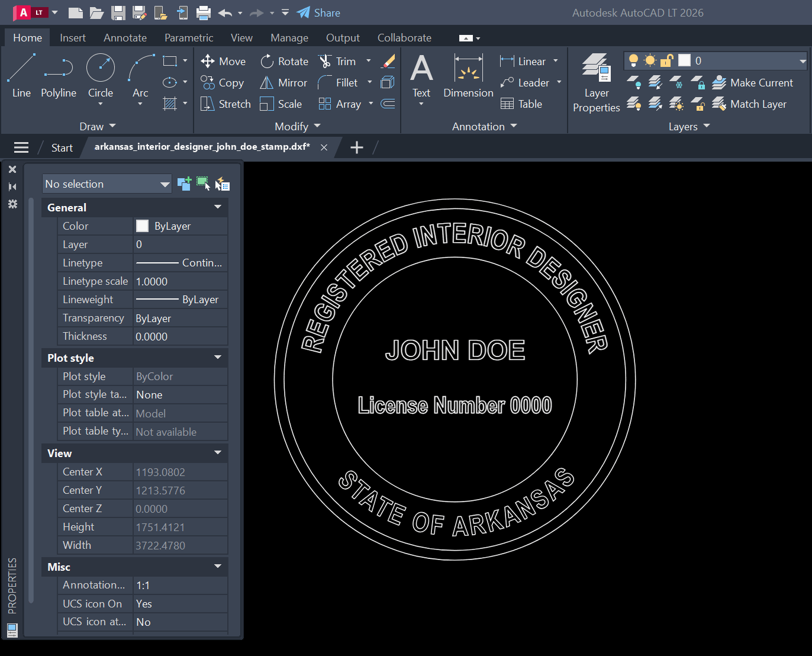The height and width of the screenshot is (656, 812).
Task: Click the Color ByLayer swatch in Properties
Action: coord(142,226)
